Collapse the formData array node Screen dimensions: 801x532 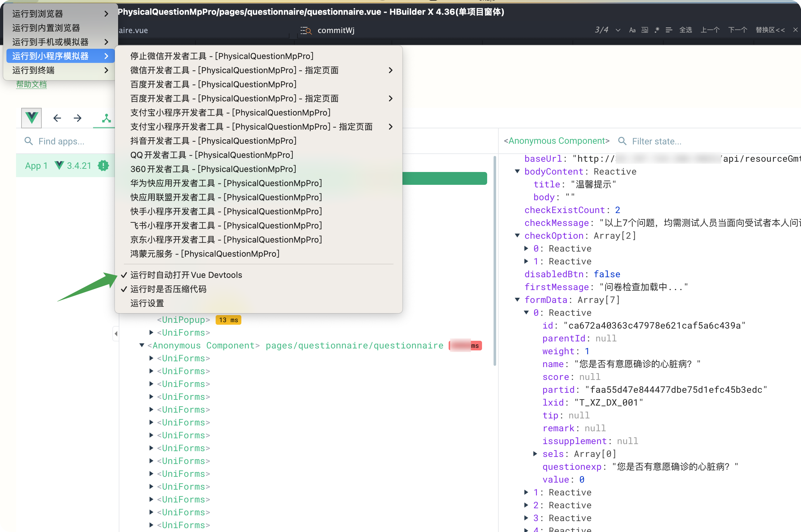pyautogui.click(x=517, y=300)
